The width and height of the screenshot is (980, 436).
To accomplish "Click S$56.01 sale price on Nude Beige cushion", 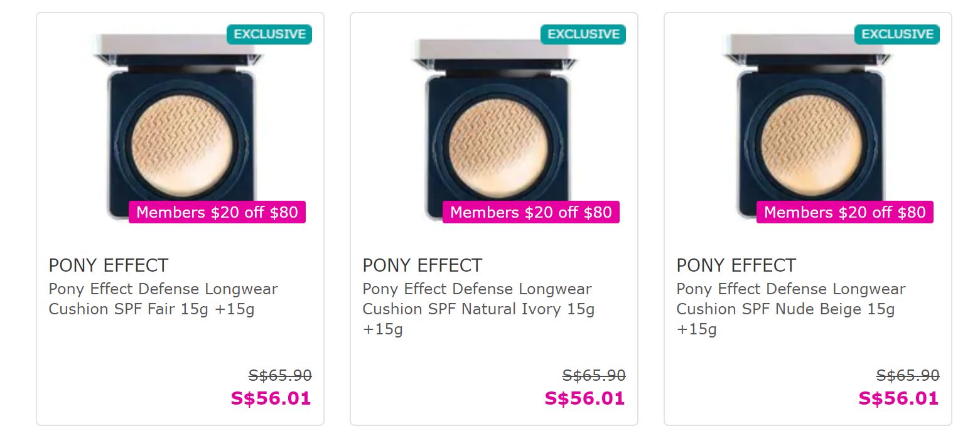I will pyautogui.click(x=899, y=398).
